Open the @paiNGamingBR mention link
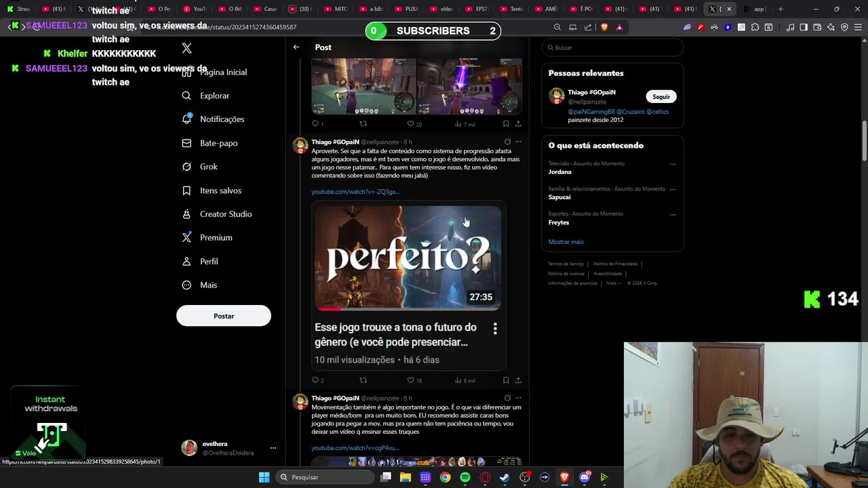Viewport: 868px width, 488px height. pyautogui.click(x=591, y=112)
